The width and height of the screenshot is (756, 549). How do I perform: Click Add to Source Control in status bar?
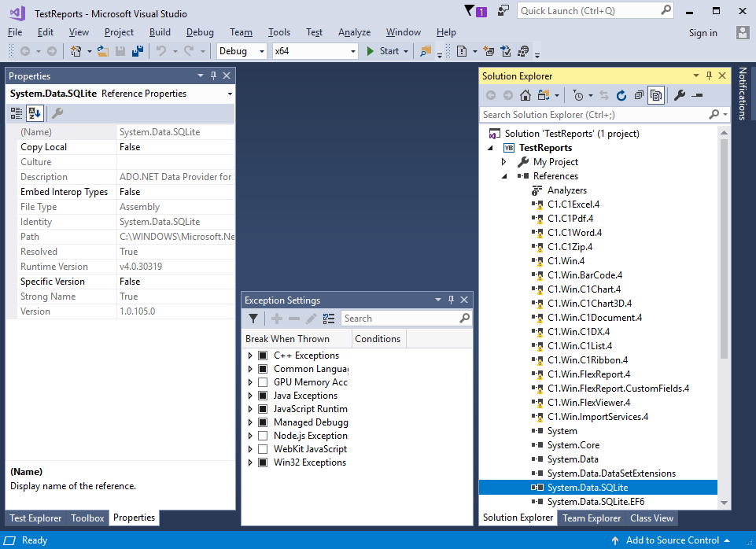click(x=671, y=540)
